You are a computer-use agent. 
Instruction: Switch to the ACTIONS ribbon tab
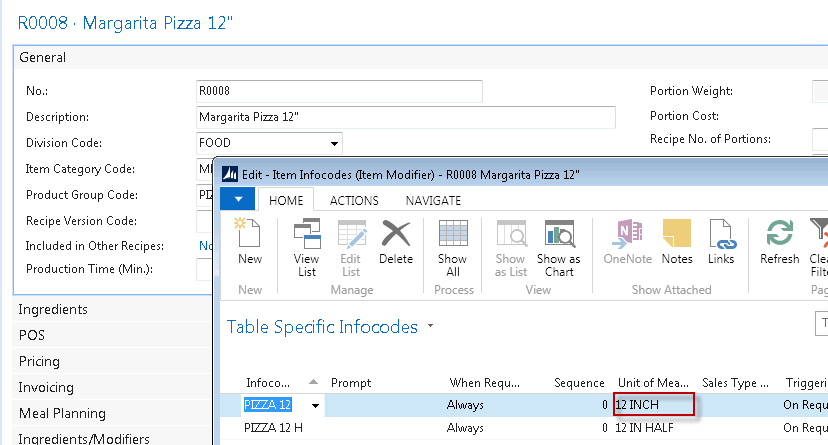click(x=354, y=200)
